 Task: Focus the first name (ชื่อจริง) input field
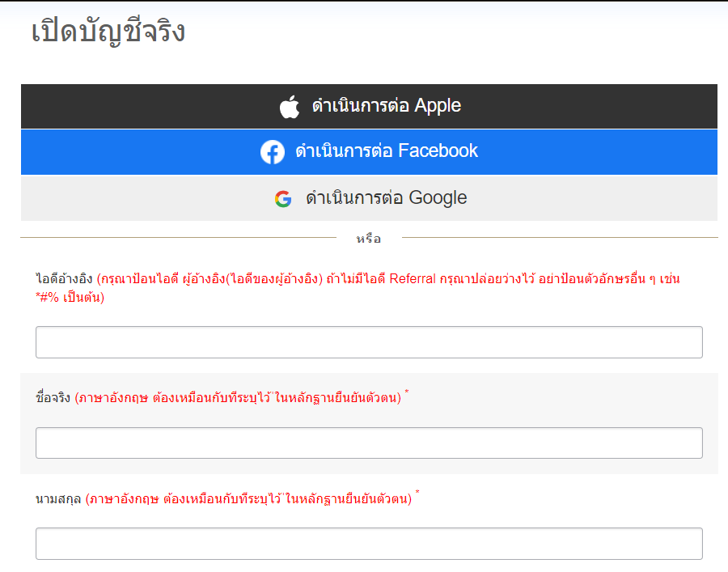point(369,443)
